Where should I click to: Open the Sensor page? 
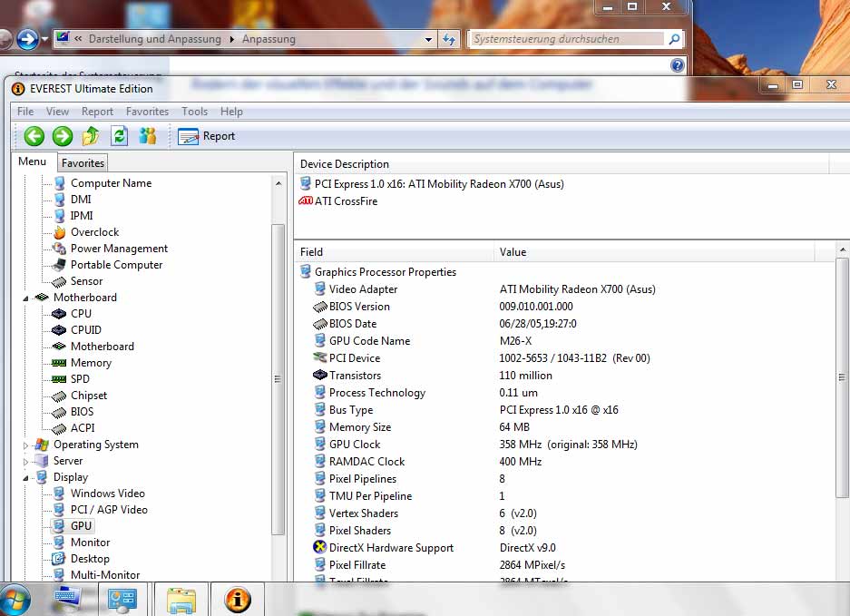pos(87,281)
